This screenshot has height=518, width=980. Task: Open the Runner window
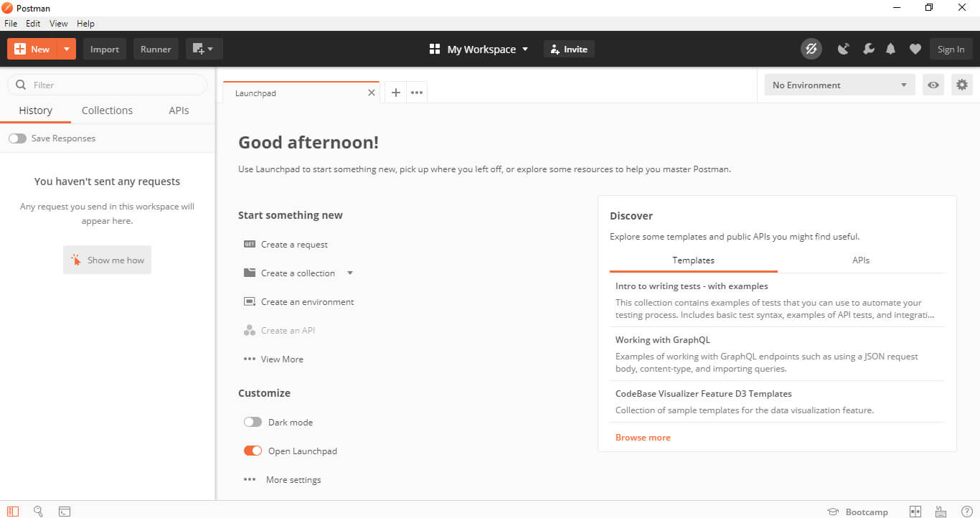[x=155, y=49]
